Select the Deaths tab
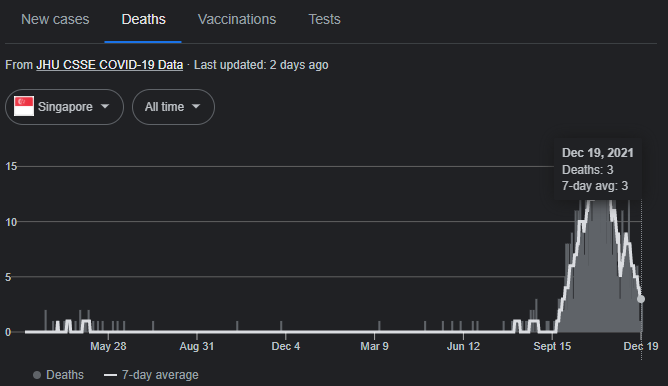Viewport: 668px width, 386px height. (143, 19)
